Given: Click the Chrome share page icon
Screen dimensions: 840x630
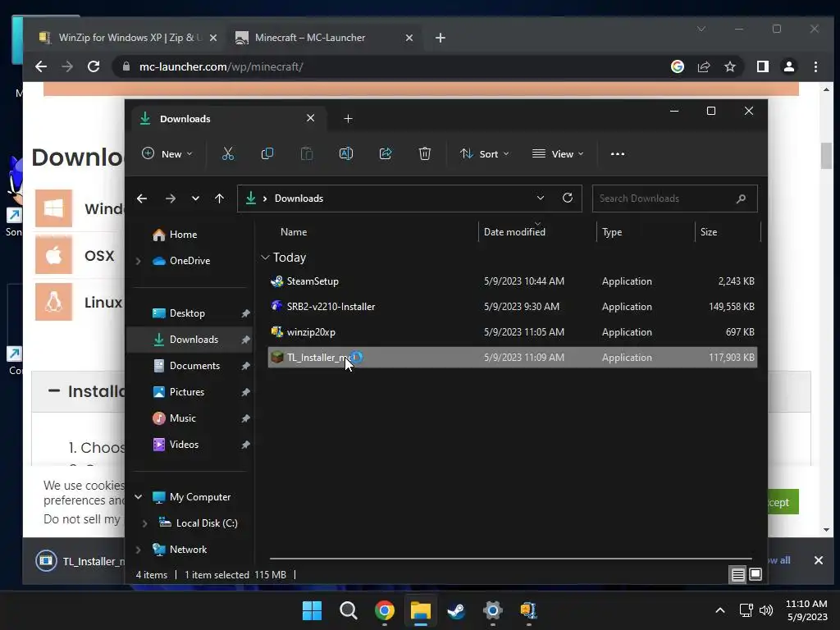Looking at the screenshot, I should point(703,66).
